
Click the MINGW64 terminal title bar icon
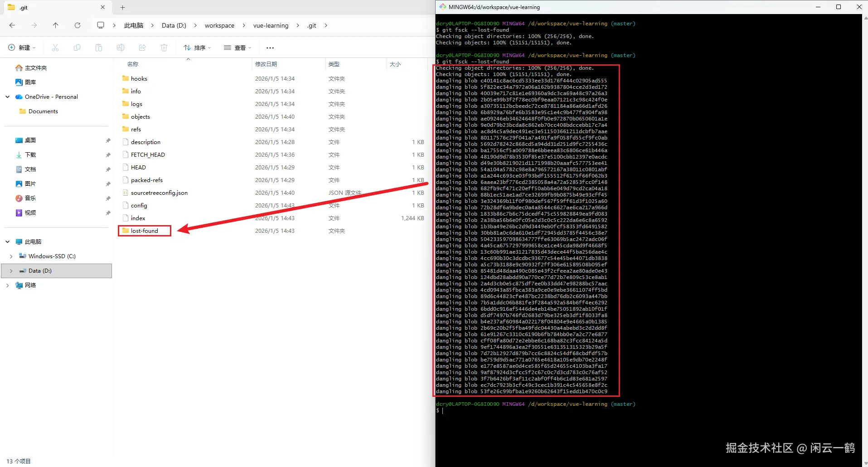(442, 7)
